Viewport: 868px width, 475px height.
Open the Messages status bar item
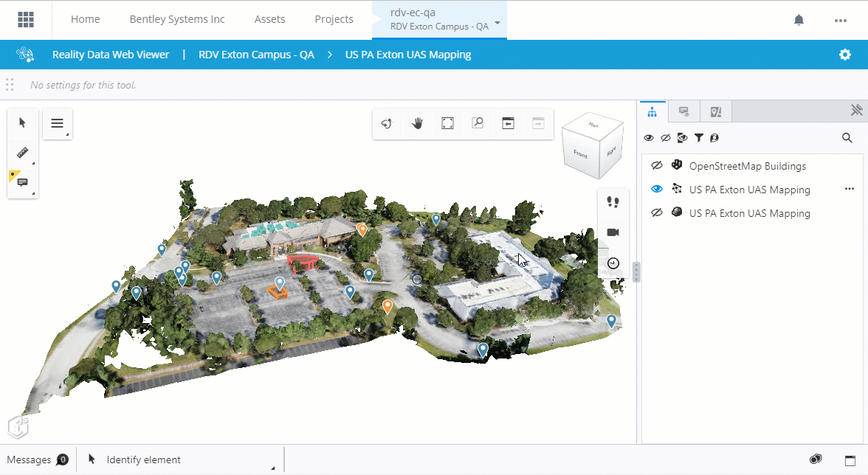[38, 460]
